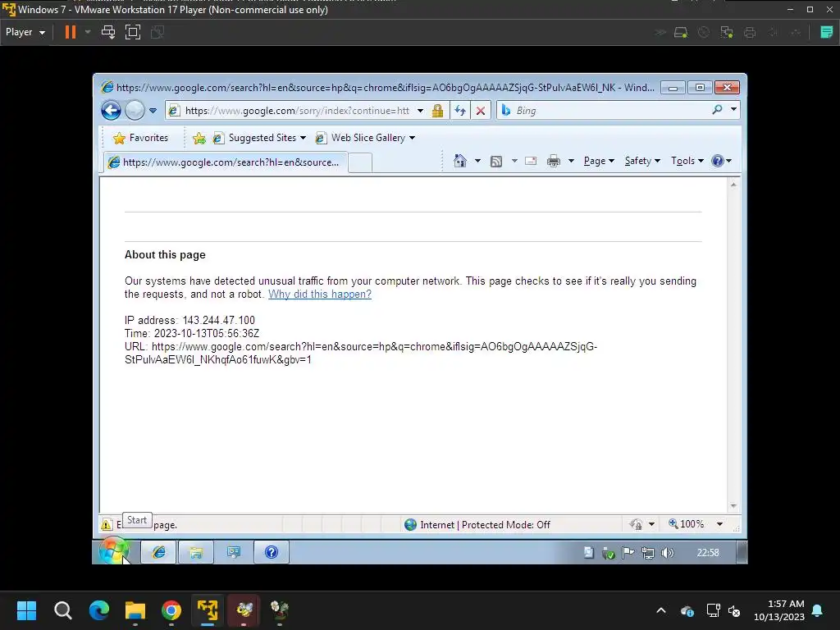Screen dimensions: 840x630
Task: Click the volume speaker icon in Win7 tray
Action: (668, 552)
